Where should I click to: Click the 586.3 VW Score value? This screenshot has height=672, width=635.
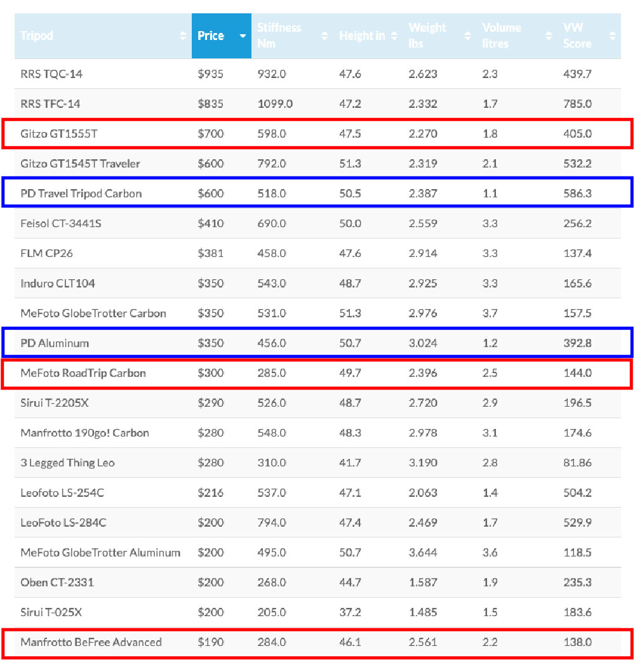(577, 194)
